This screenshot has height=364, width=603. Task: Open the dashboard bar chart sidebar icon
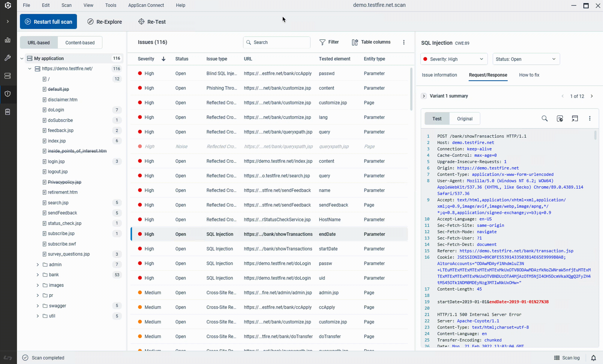click(x=8, y=40)
